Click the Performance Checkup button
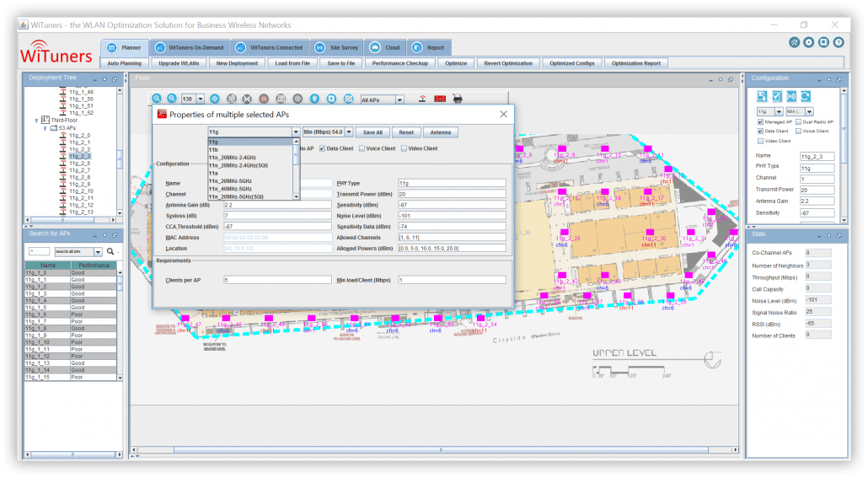 [x=399, y=63]
